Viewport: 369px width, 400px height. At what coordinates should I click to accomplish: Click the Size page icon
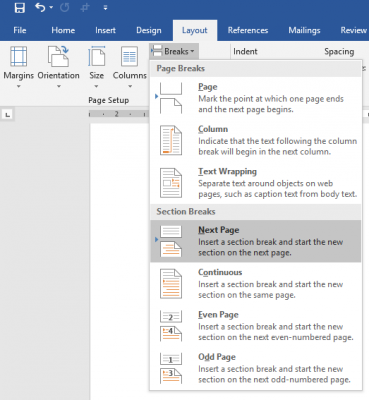click(x=96, y=56)
